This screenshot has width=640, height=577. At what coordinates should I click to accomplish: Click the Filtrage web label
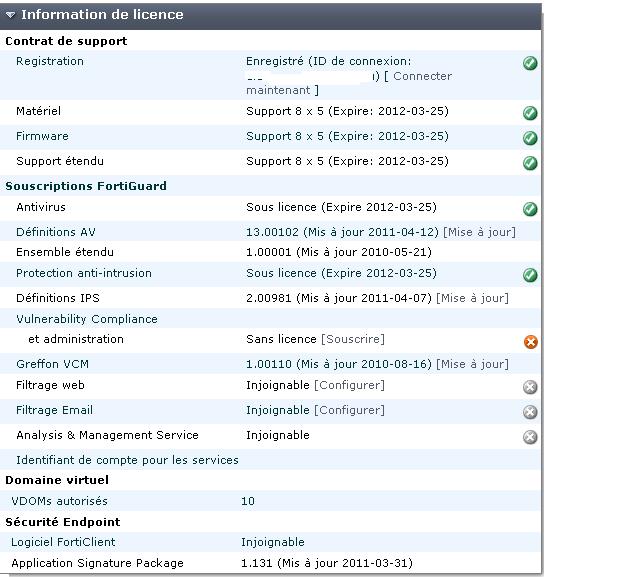tap(50, 385)
